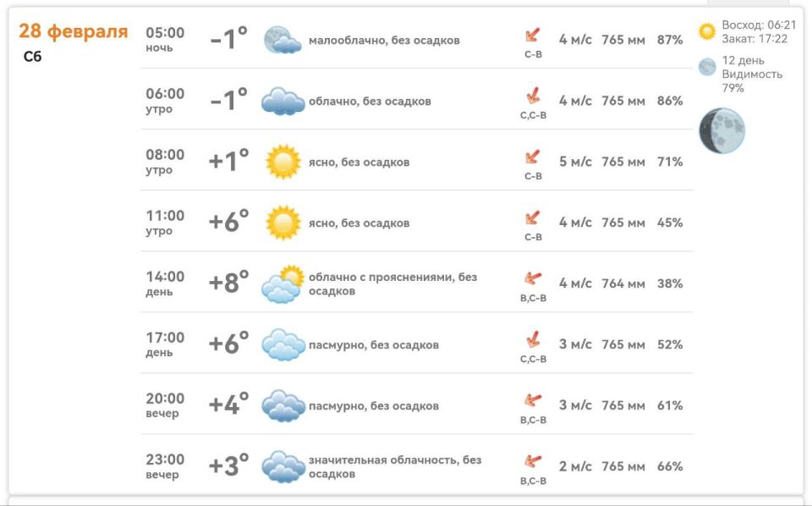
Task: Click the sun-behind-cloud icon at 14:00
Action: coord(283,284)
